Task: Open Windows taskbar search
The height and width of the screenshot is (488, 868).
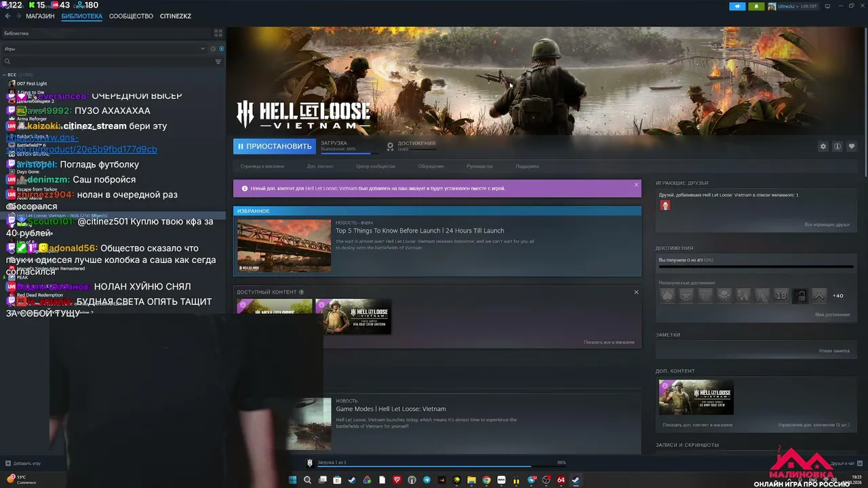Action: (307, 480)
